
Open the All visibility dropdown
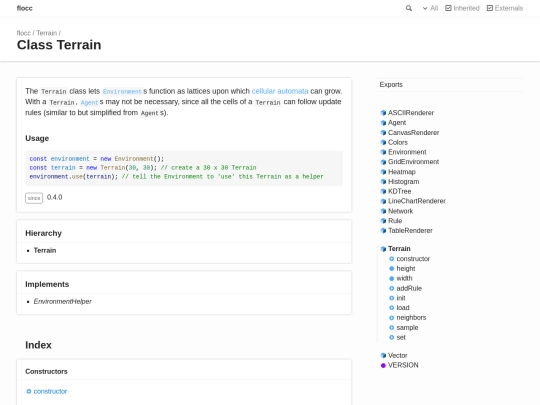point(430,8)
